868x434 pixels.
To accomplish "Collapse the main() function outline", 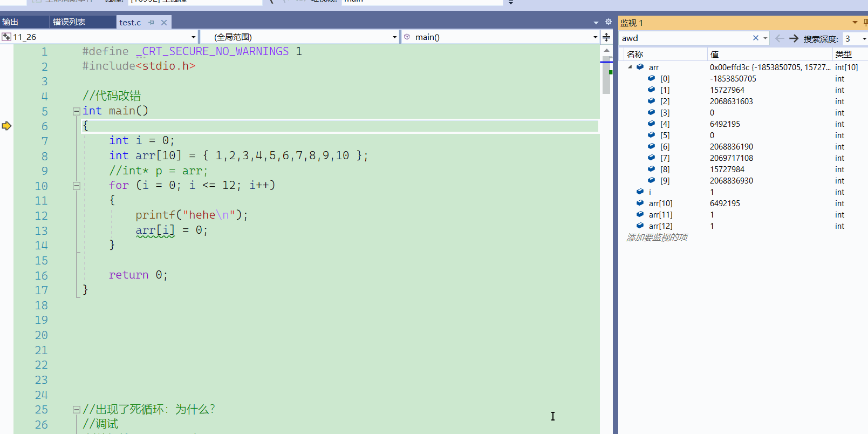I will click(x=77, y=111).
